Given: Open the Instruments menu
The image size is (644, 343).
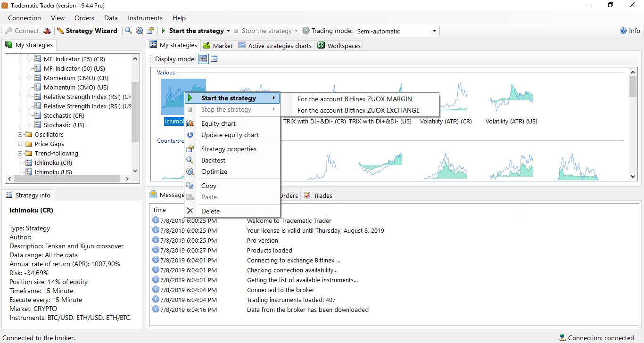Looking at the screenshot, I should coord(145,18).
